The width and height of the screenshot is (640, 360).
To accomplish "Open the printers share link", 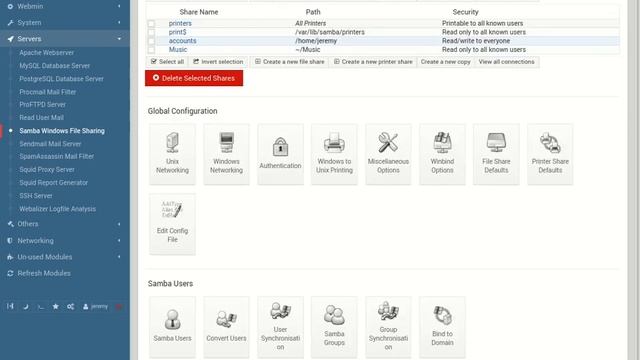I will pos(180,23).
